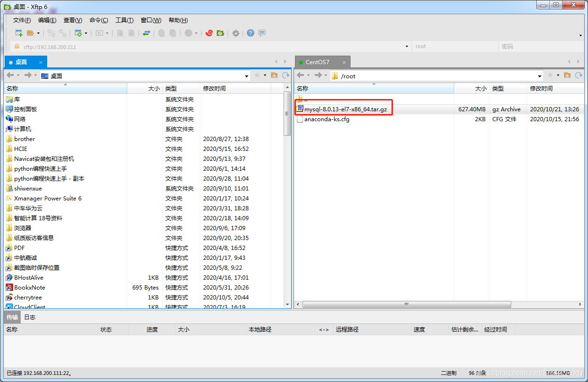This screenshot has width=588, height=382.
Task: Click the 密码 password field
Action: 541,47
